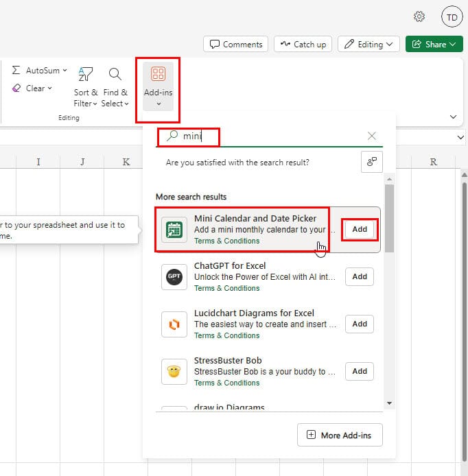Add the StressBuster Bob add-in
The image size is (468, 476).
(360, 372)
